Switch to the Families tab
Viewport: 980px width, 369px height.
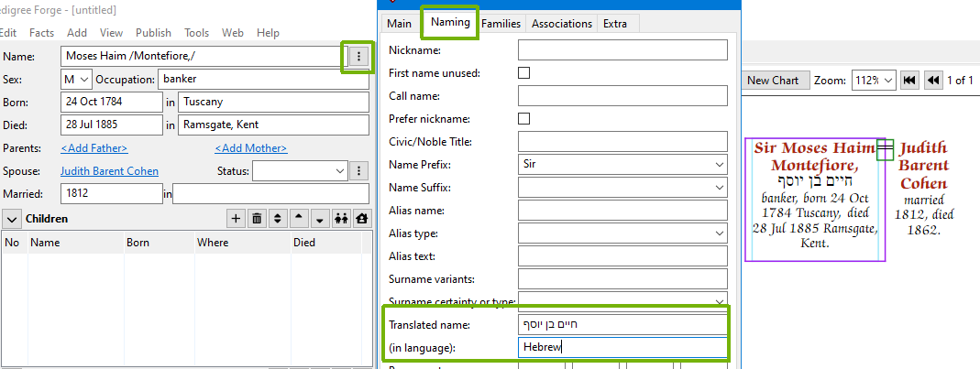(x=501, y=24)
